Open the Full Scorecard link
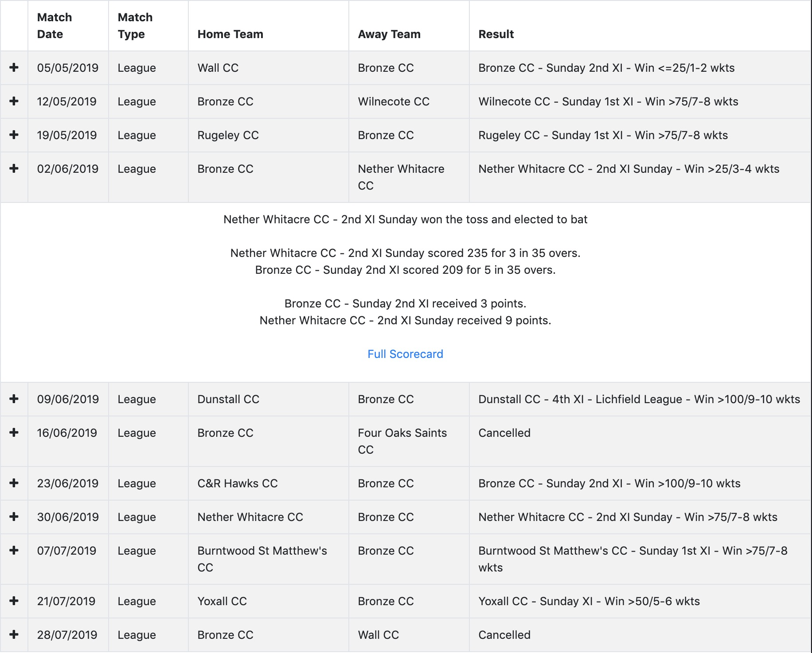Screen dimensions: 812x653 pos(405,354)
